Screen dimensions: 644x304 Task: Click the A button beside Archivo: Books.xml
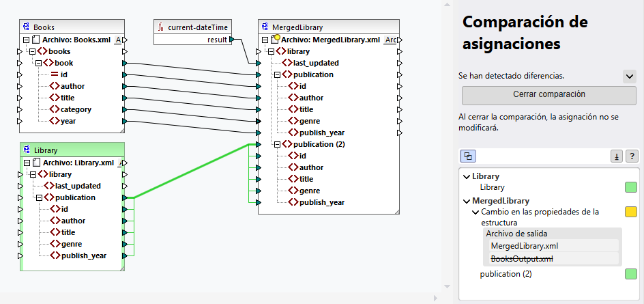point(118,40)
